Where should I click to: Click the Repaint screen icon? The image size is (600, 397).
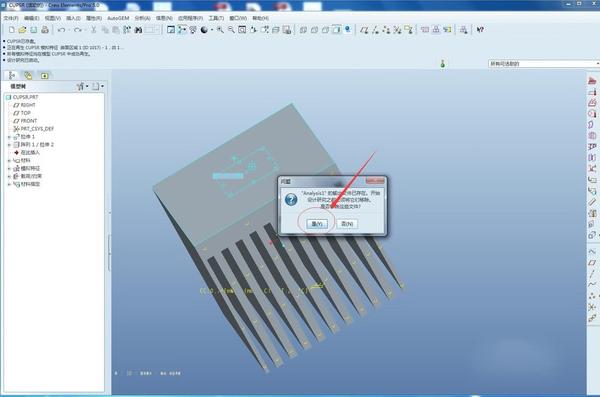pyautogui.click(x=171, y=29)
